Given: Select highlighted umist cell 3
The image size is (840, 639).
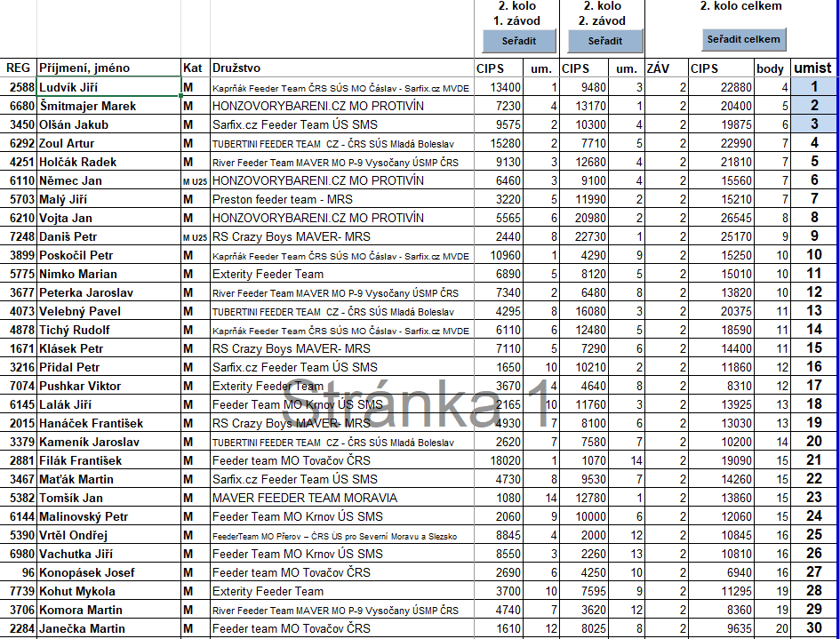Looking at the screenshot, I should pyautogui.click(x=813, y=124).
